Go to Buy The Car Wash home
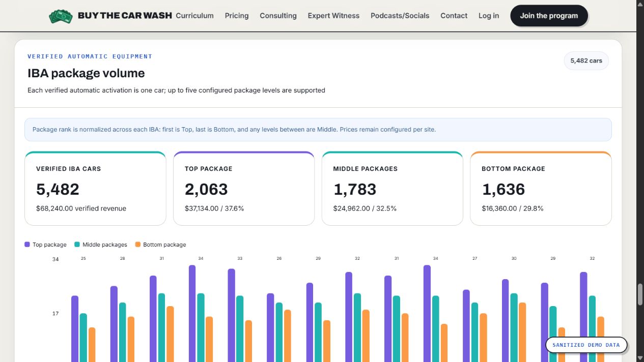This screenshot has width=644, height=362. pyautogui.click(x=125, y=16)
